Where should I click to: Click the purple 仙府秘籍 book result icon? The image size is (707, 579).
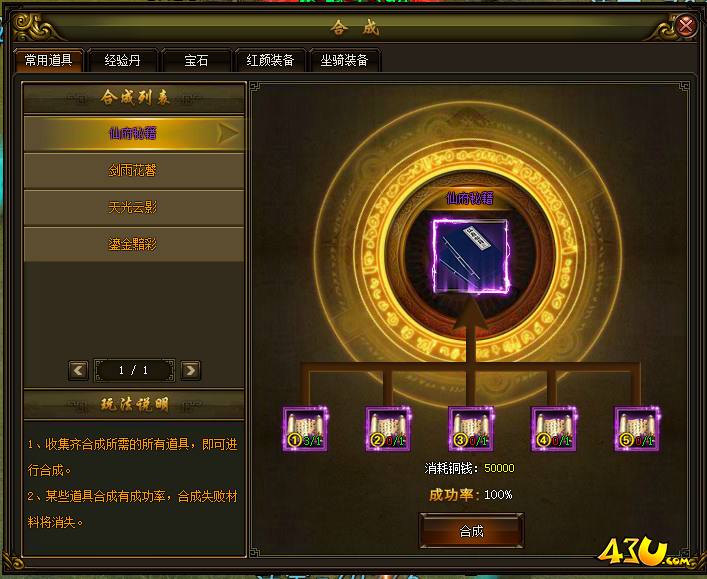[x=471, y=256]
